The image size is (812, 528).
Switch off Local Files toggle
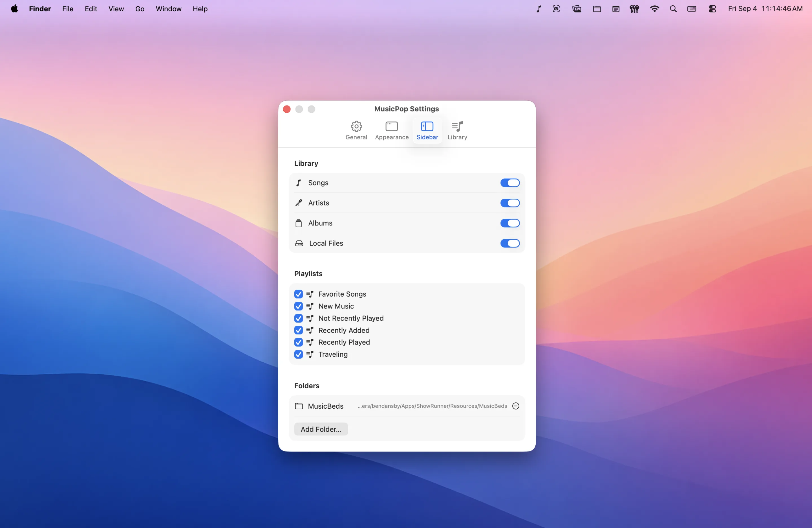pyautogui.click(x=510, y=243)
